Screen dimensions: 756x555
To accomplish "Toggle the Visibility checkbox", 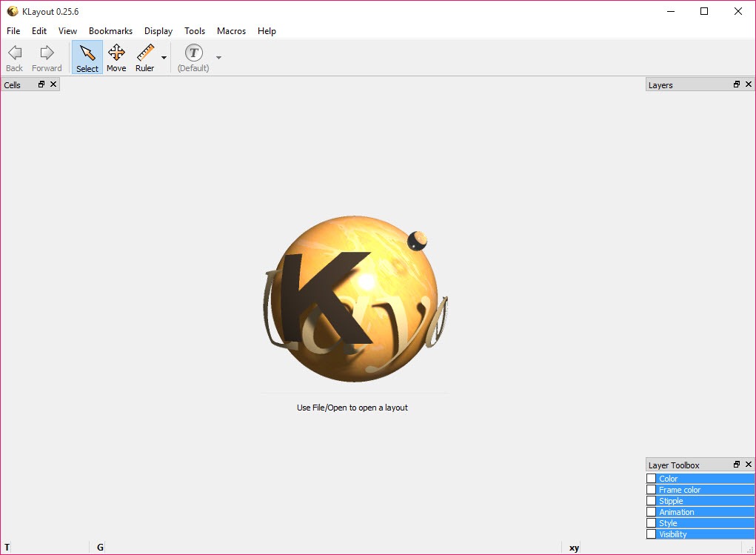I will point(652,534).
